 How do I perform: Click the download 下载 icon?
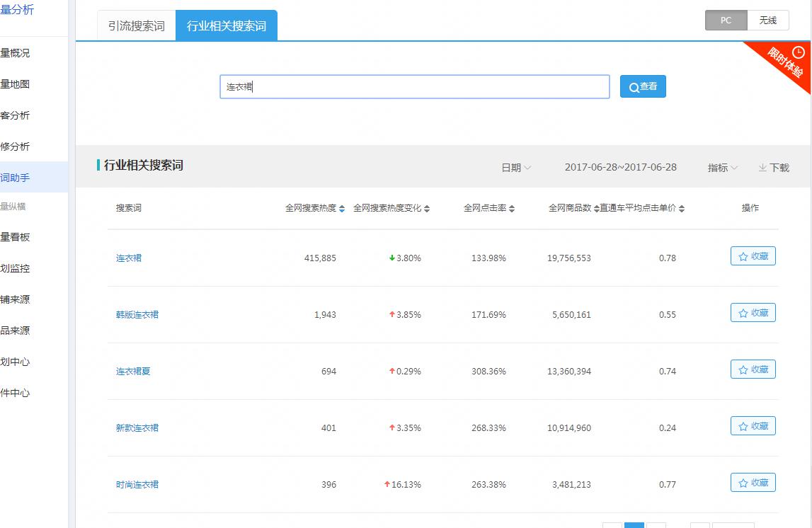pos(773,168)
